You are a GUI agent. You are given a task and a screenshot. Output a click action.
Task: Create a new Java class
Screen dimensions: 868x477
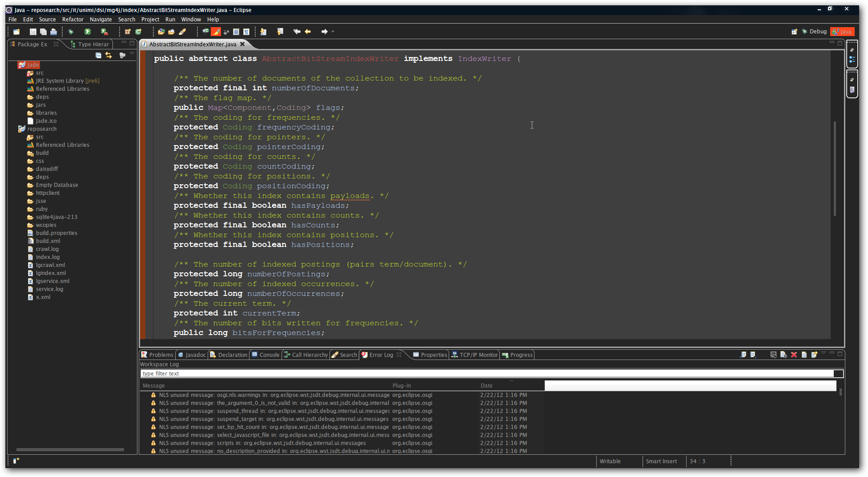click(x=138, y=32)
